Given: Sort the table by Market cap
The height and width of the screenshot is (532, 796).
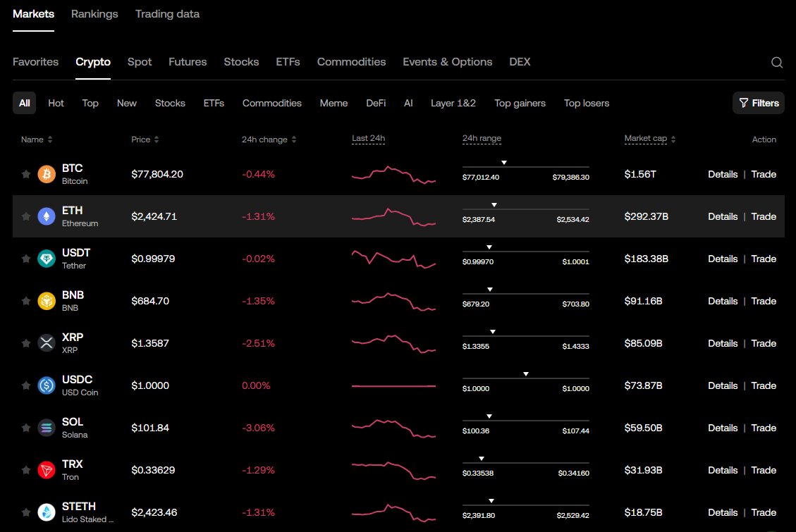Looking at the screenshot, I should pyautogui.click(x=650, y=138).
